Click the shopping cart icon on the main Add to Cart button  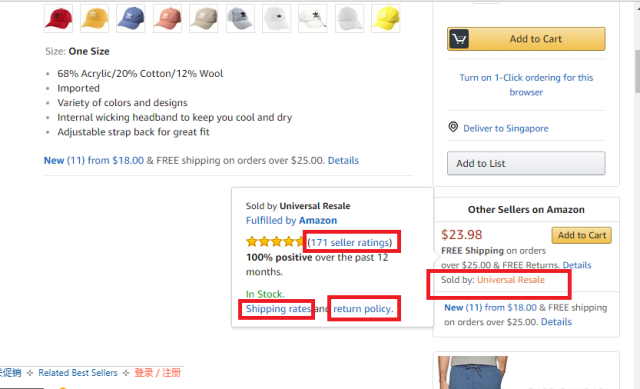coord(459,39)
